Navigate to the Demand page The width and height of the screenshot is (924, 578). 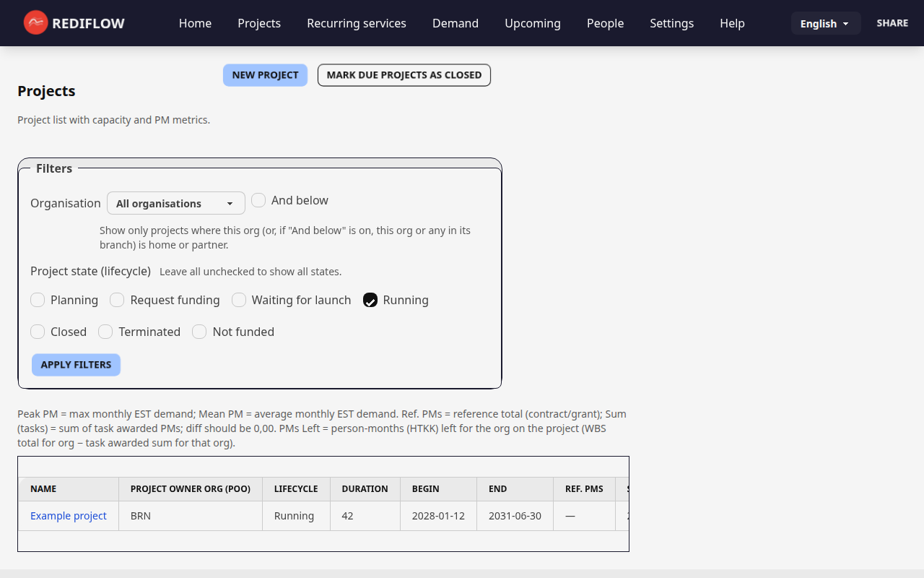pyautogui.click(x=455, y=23)
